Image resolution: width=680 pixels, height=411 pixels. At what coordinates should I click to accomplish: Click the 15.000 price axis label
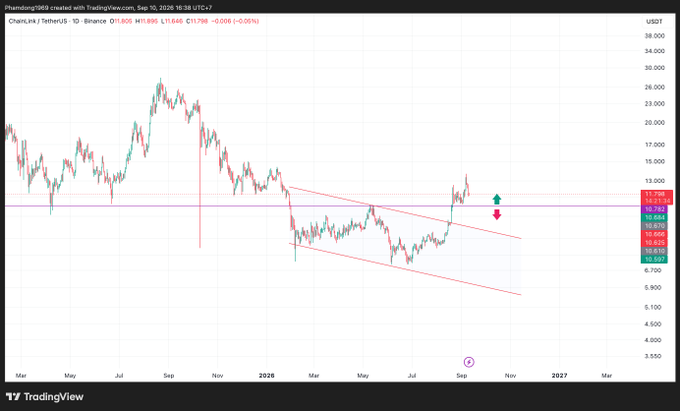[654, 162]
